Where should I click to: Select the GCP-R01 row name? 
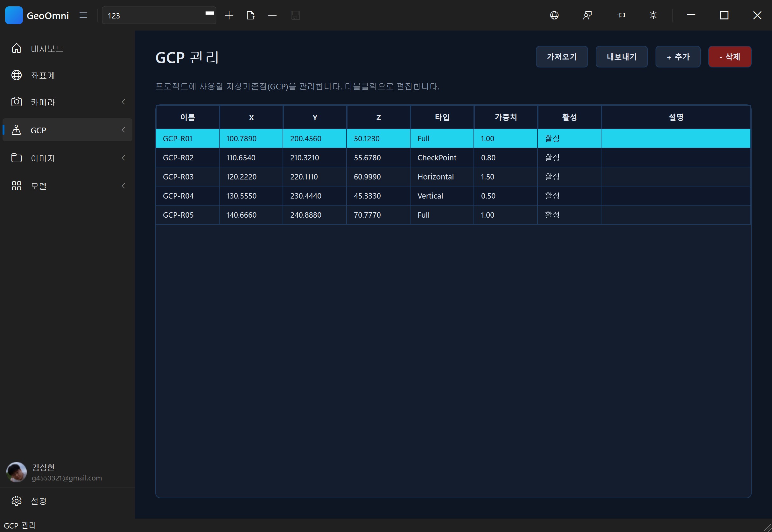point(178,139)
